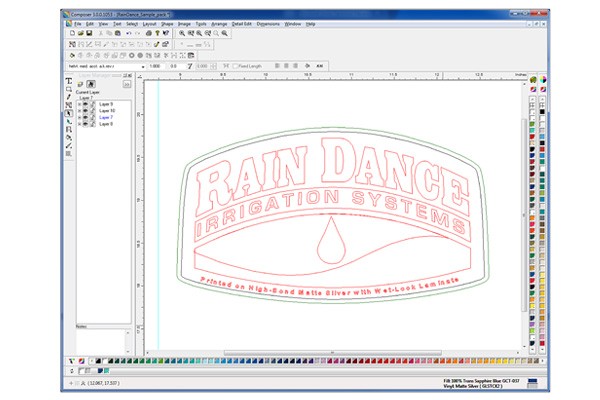
Task: Click the first icon in second toolbar row
Action: coord(72,44)
